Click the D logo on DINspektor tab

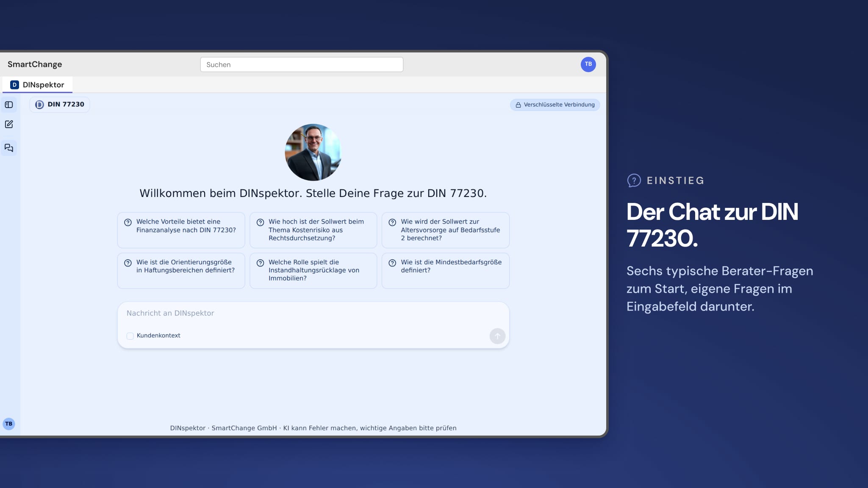pos(14,85)
